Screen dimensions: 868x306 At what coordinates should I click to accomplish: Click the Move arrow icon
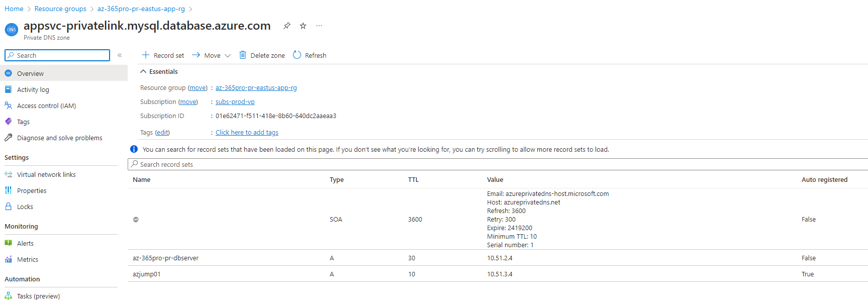tap(196, 55)
